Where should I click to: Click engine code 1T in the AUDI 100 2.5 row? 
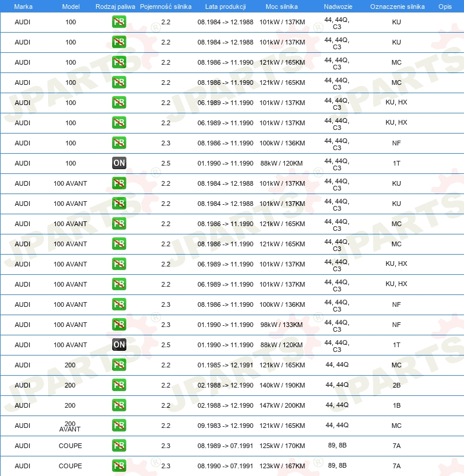pyautogui.click(x=396, y=163)
